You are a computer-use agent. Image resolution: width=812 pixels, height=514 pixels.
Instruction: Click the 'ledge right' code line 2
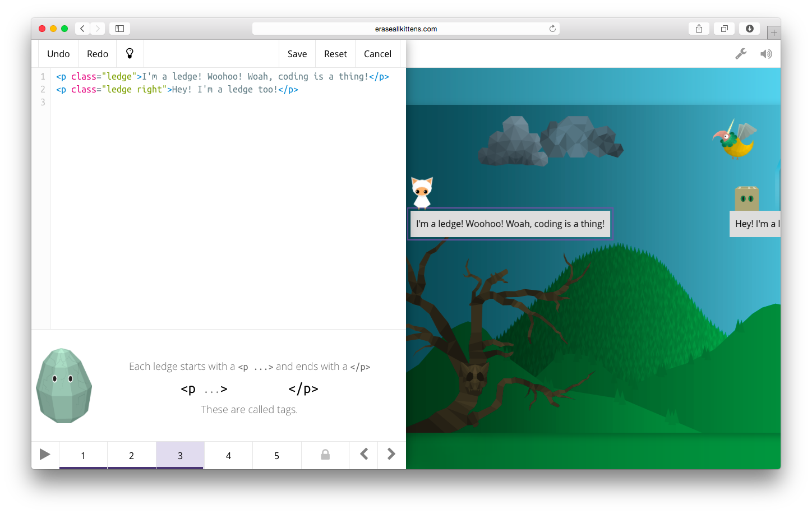click(177, 90)
